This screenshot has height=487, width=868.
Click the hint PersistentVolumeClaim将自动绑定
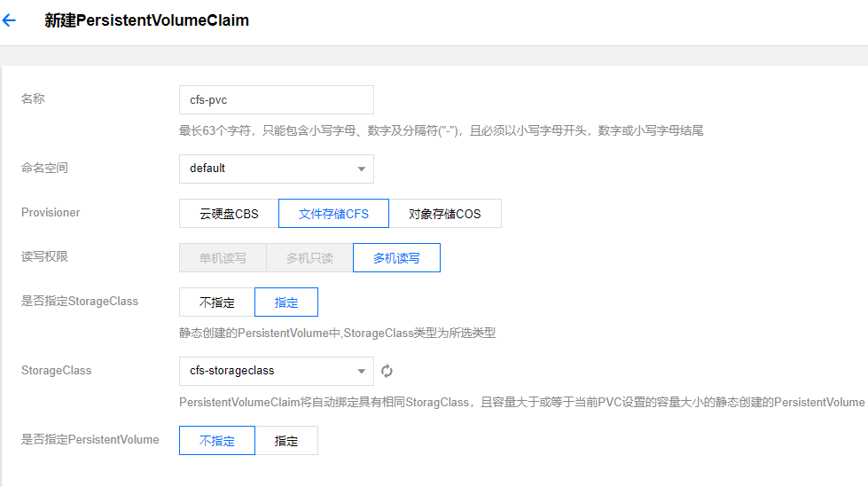[521, 402]
